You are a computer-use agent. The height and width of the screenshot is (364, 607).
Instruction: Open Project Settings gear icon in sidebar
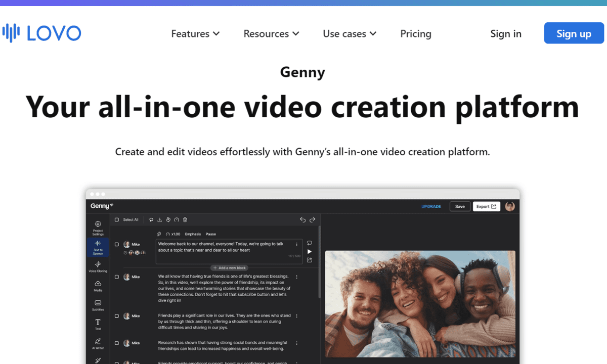(98, 224)
